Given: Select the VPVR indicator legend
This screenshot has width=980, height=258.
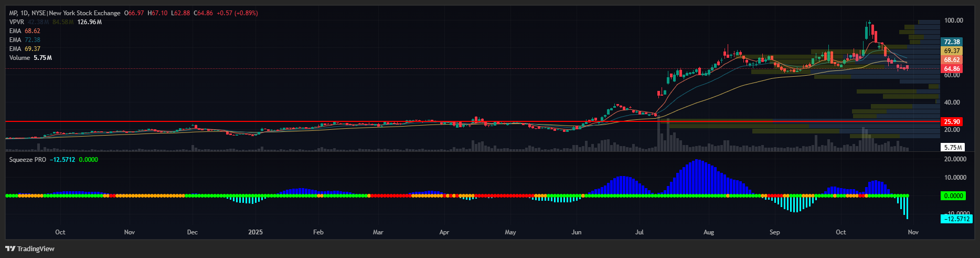Looking at the screenshot, I should 17,22.
